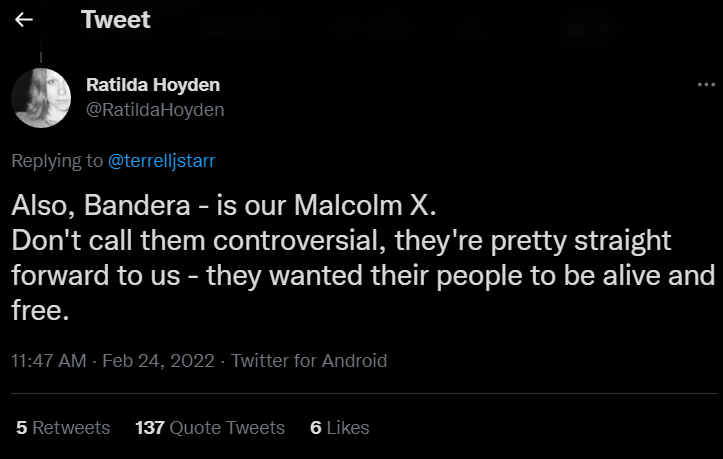Open the Ratilda Hoyden display name
The height and width of the screenshot is (459, 723).
coord(153,85)
